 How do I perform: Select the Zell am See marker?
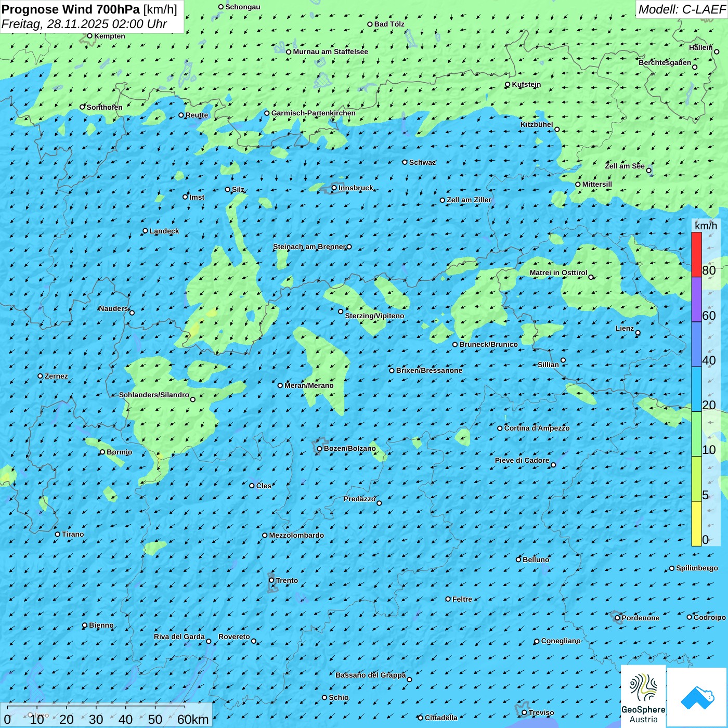coord(648,171)
